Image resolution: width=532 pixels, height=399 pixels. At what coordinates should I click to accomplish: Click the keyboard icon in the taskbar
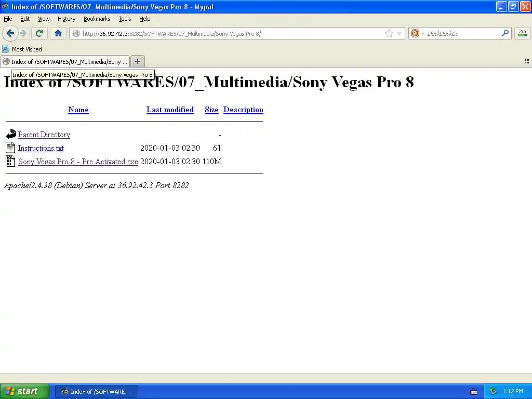tap(474, 392)
